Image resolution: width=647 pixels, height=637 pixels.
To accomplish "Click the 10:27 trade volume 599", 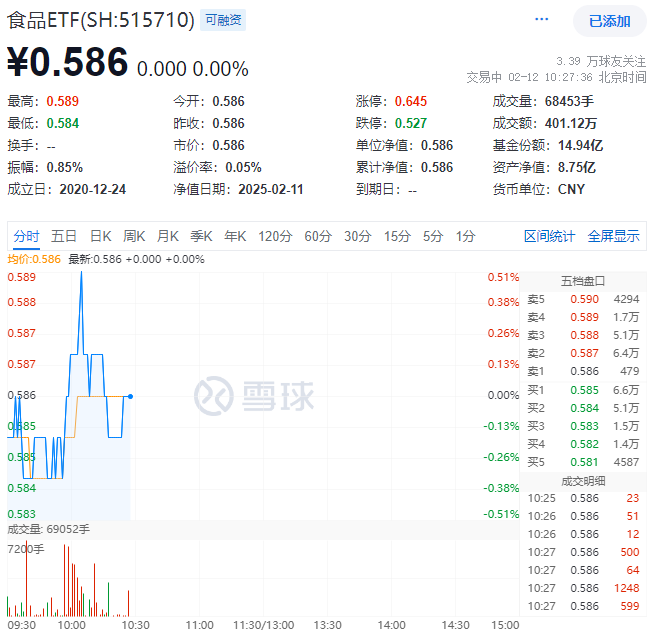I will click(630, 606).
